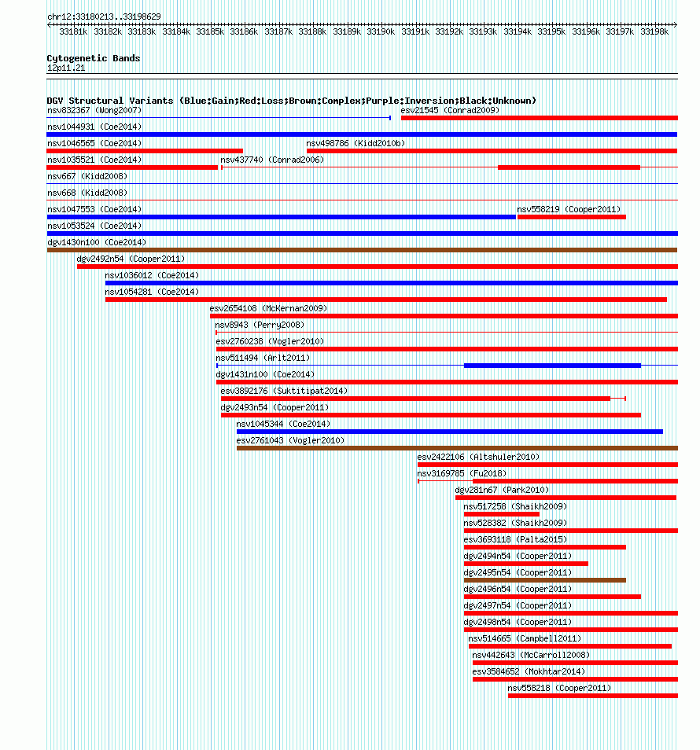Click the chr12:33180213..33198629 coordinate text
This screenshot has width=700, height=750.
104,17
